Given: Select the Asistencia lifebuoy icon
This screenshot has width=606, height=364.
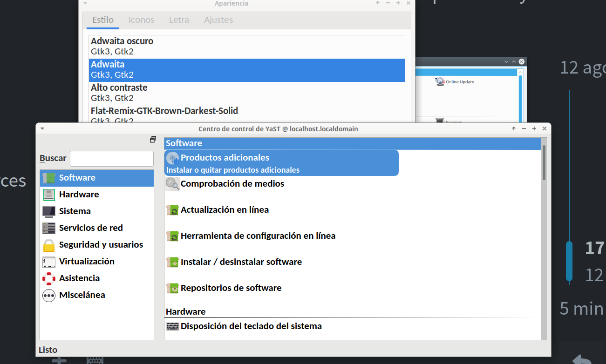Looking at the screenshot, I should (49, 278).
